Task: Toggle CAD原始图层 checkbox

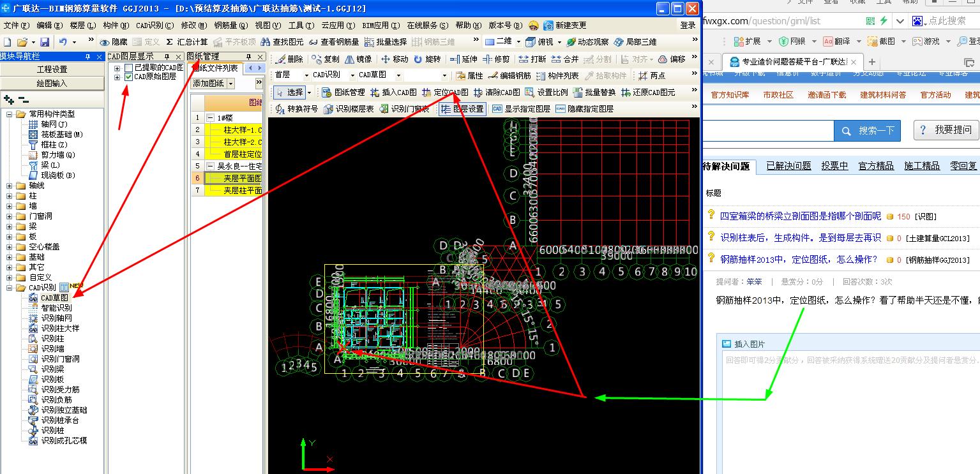Action: click(128, 77)
